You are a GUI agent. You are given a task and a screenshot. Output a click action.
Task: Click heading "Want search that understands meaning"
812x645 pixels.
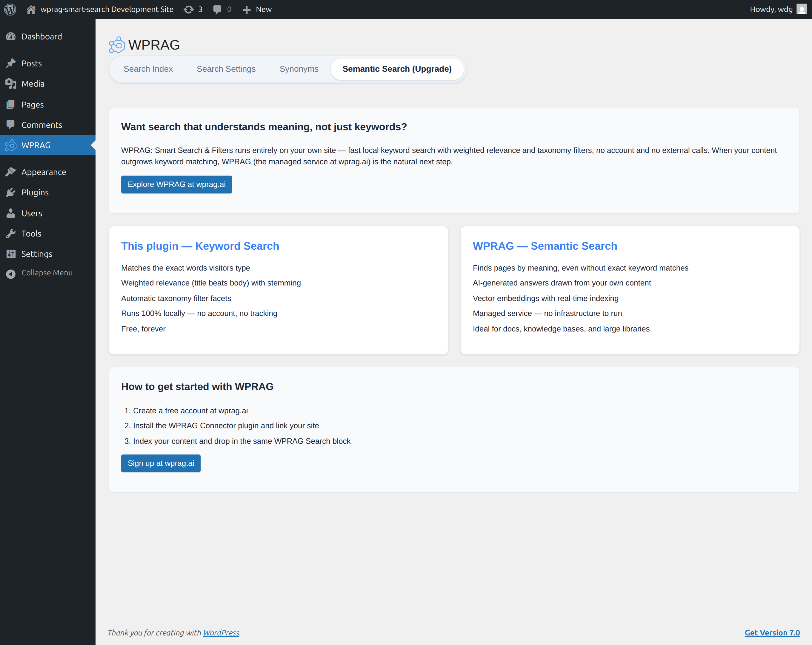(x=264, y=127)
